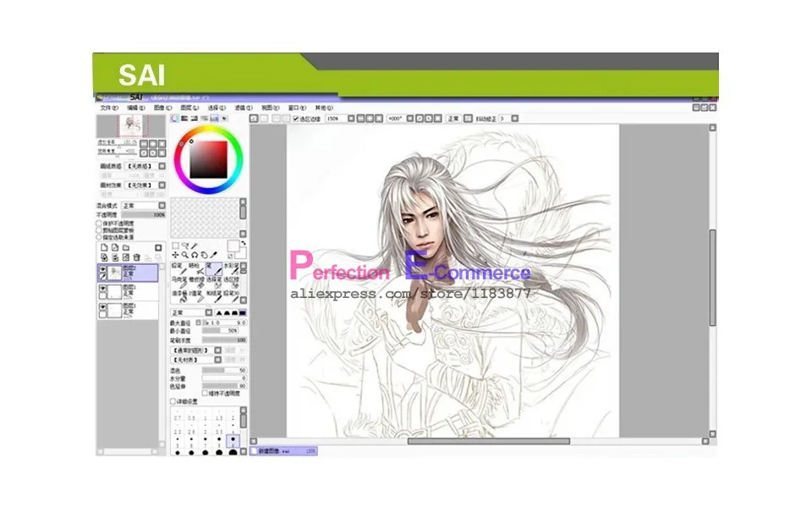
Task: Enable 指定选取来源 selection source option
Action: pos(99,237)
